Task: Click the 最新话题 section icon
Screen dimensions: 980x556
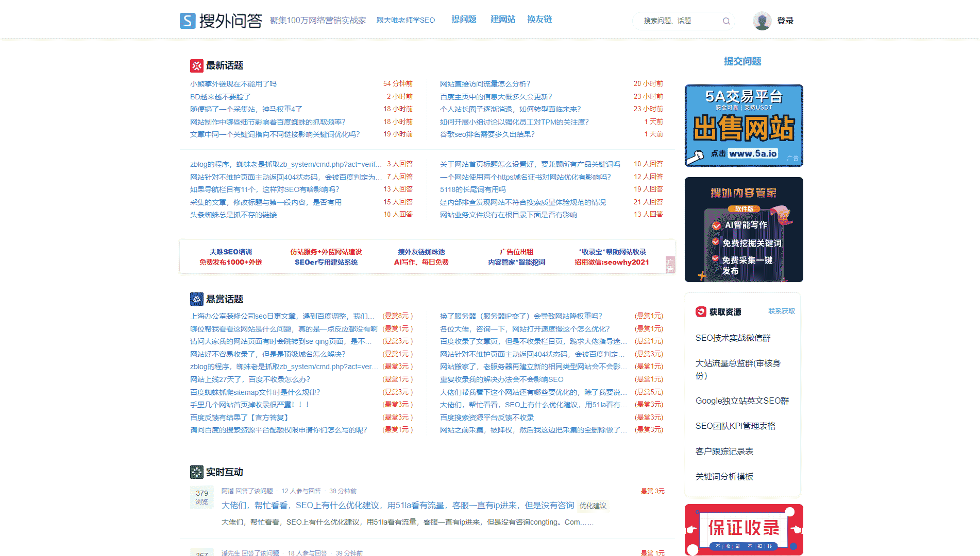Action: tap(196, 65)
